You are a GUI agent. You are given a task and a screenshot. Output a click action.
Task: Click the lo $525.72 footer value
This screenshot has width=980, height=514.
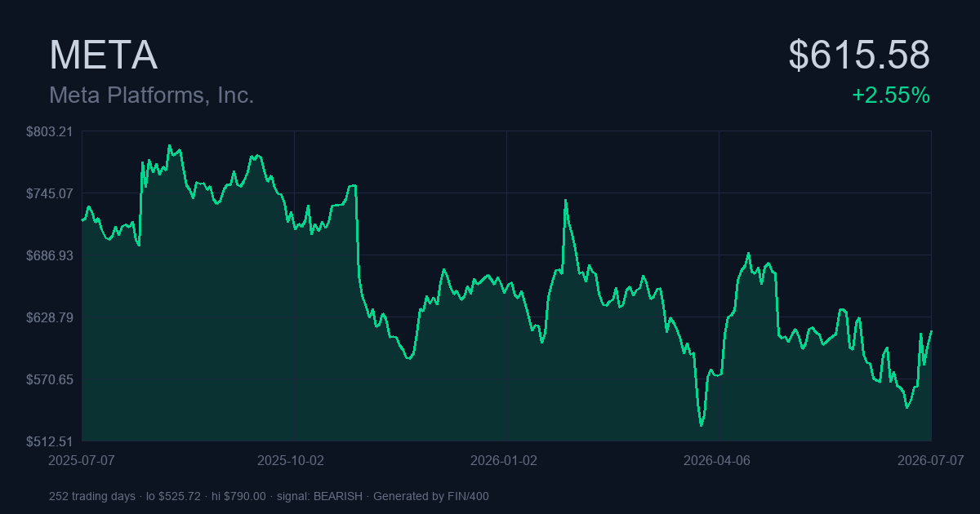point(173,496)
